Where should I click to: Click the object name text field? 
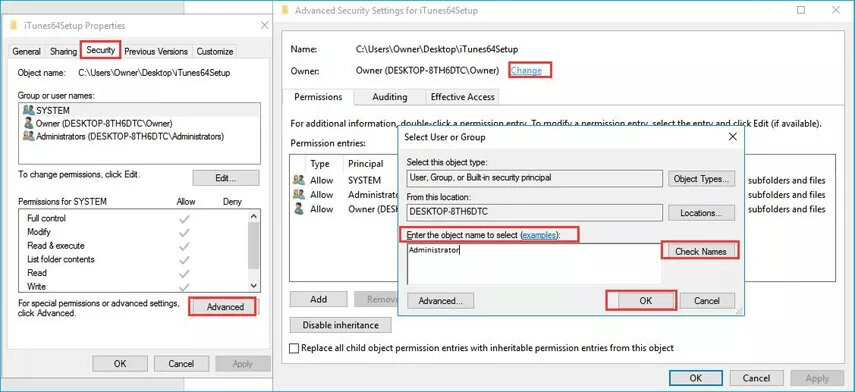pyautogui.click(x=534, y=263)
